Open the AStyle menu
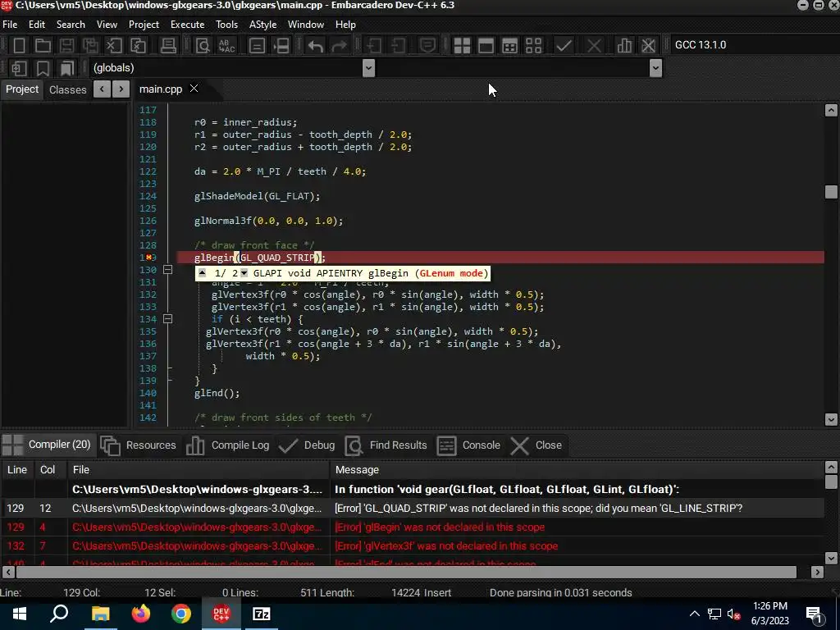This screenshot has height=630, width=840. click(263, 25)
